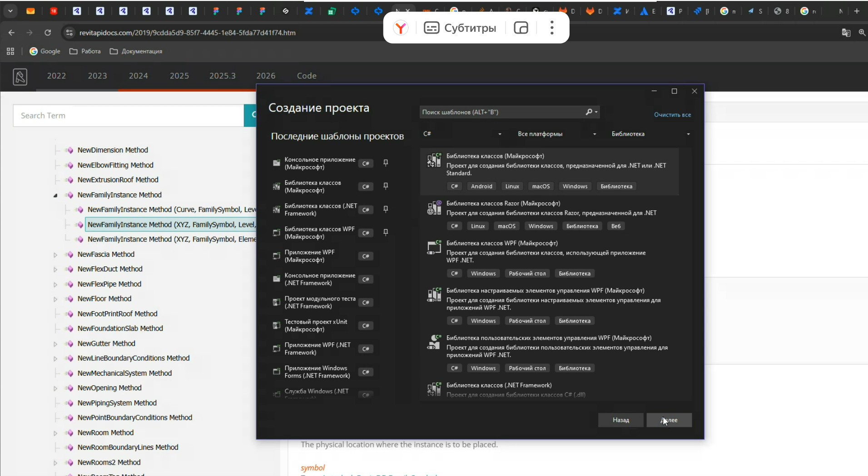Toggle pin for Консольное приложение (Майкрософт)
This screenshot has height=476, width=868.
pyautogui.click(x=386, y=163)
